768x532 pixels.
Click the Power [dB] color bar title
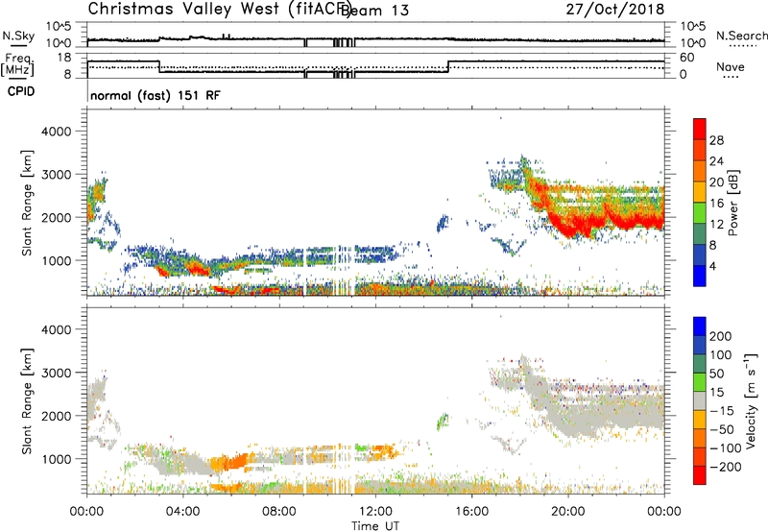(732, 203)
